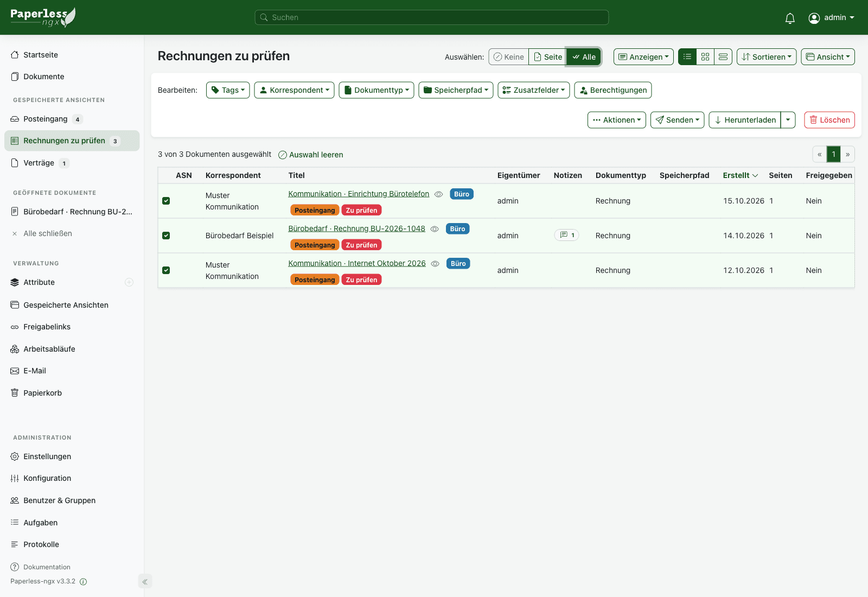The height and width of the screenshot is (597, 868).
Task: Uncheck the Bürobedarf Beispiel row checkbox
Action: click(x=166, y=236)
